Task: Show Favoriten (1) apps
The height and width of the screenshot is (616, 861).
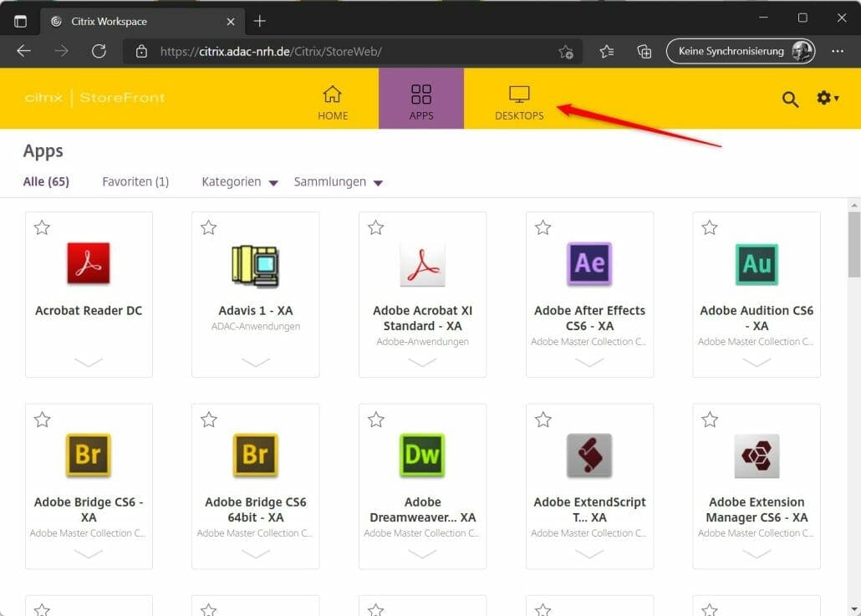Action: pos(135,181)
